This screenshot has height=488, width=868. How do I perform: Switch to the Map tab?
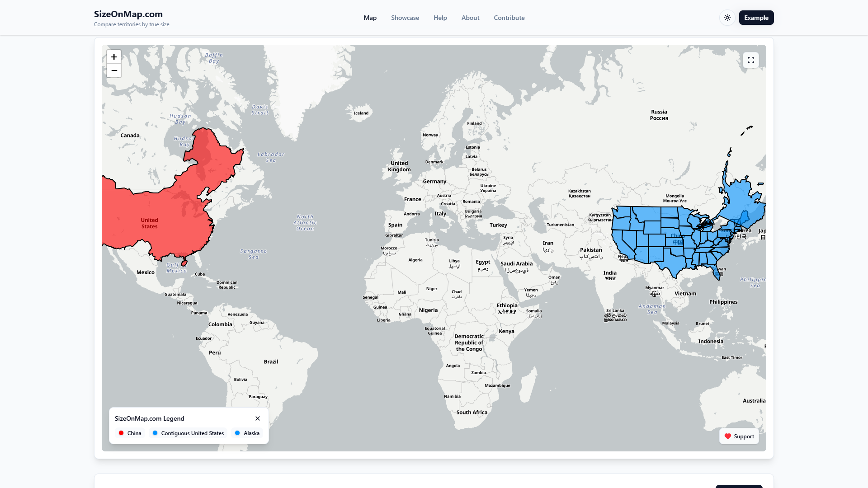370,18
